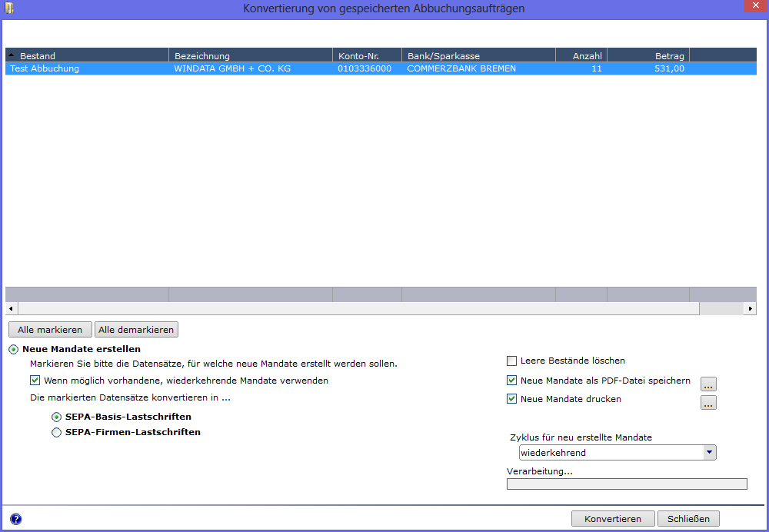Open options button for Neue Mandate drucken
The width and height of the screenshot is (769, 532).
708,403
